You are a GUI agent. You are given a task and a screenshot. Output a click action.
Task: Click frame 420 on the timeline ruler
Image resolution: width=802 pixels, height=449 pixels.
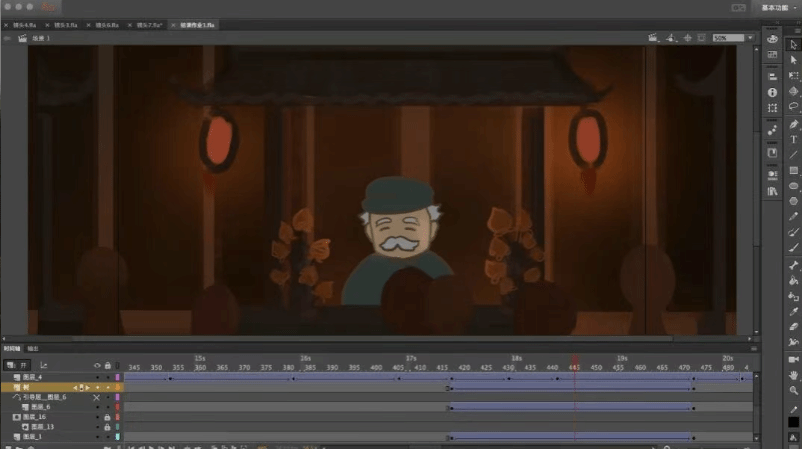[x=464, y=367]
